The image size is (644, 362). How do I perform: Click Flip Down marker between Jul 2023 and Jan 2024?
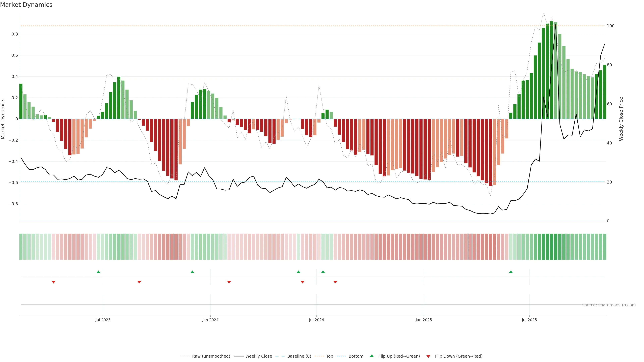[x=139, y=282]
